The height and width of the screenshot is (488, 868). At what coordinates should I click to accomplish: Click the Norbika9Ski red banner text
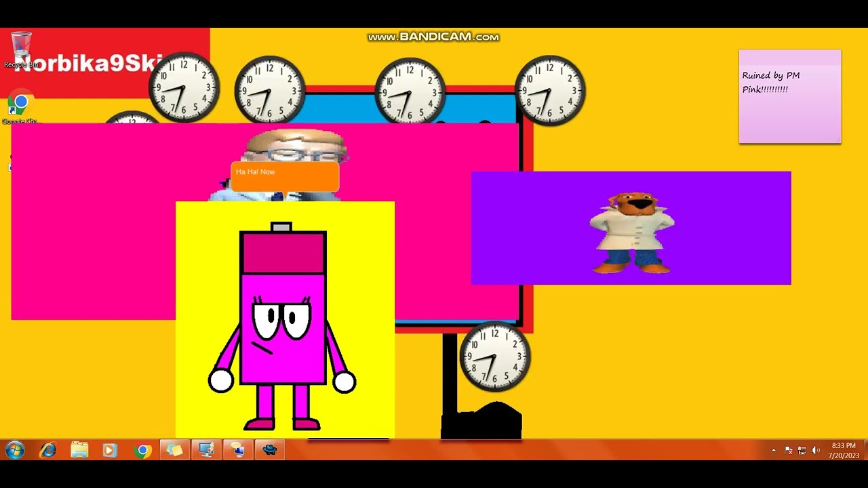[x=88, y=64]
